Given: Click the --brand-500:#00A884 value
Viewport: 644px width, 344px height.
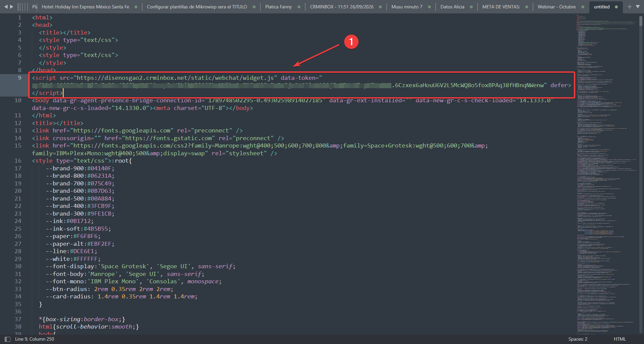Looking at the screenshot, I should tap(99, 198).
